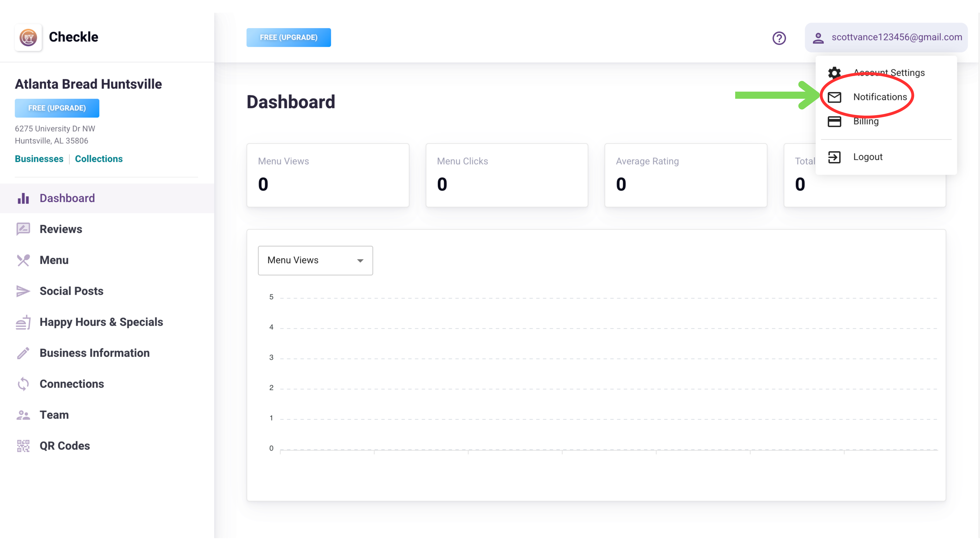
Task: Click the Social Posts paper plane icon
Action: tap(23, 291)
